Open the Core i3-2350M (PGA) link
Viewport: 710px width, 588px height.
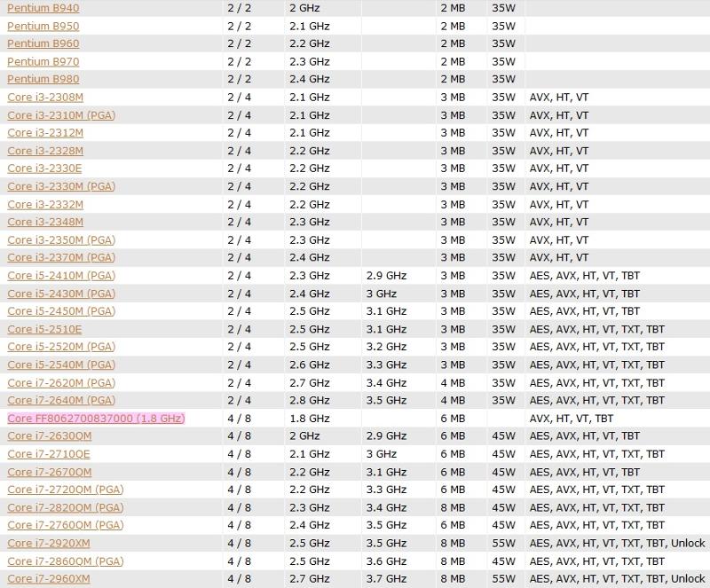(x=61, y=240)
